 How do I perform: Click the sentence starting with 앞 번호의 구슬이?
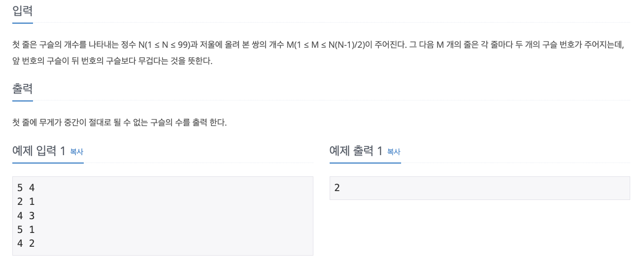pyautogui.click(x=112, y=62)
